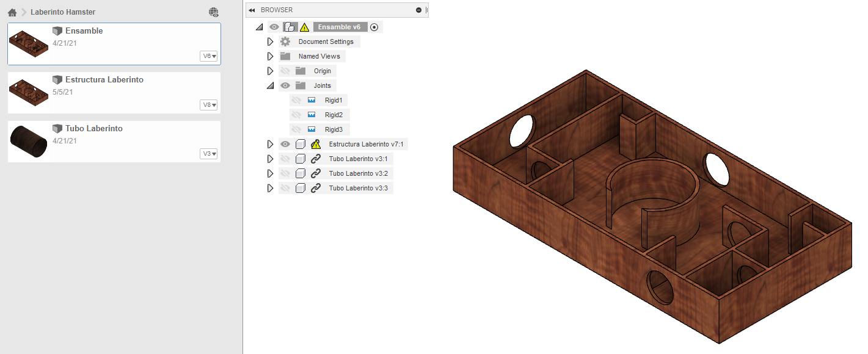
Task: Expand the Named Views node
Action: (x=270, y=56)
